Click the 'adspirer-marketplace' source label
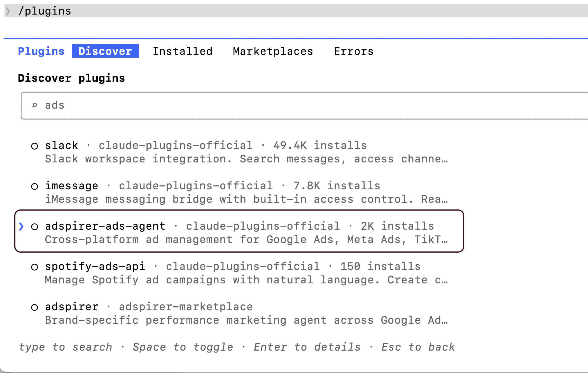The width and height of the screenshot is (588, 373). click(x=186, y=307)
